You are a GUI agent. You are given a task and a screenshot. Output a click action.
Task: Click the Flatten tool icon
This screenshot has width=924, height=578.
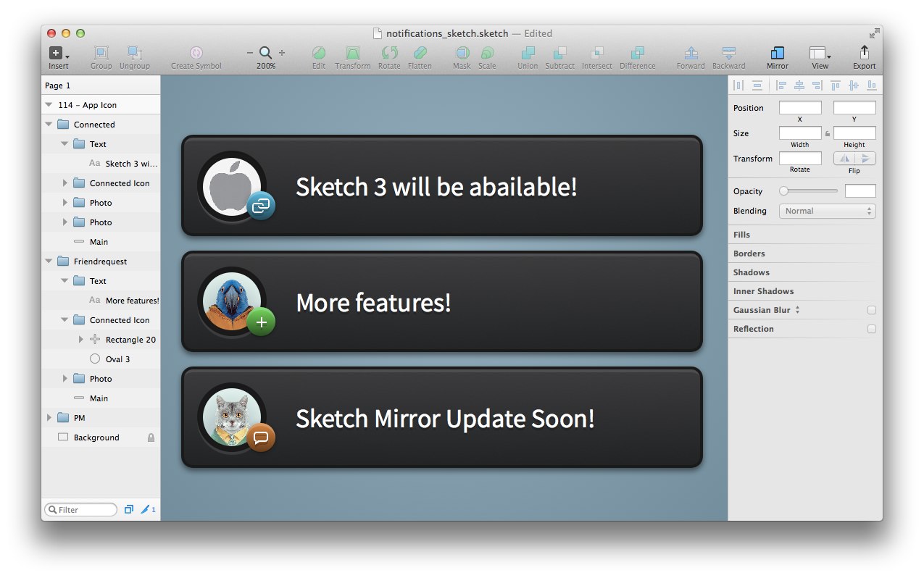pyautogui.click(x=420, y=53)
